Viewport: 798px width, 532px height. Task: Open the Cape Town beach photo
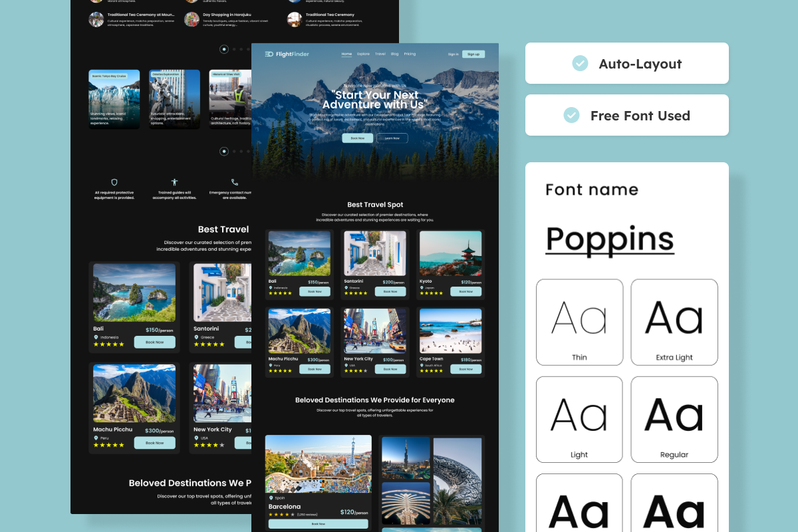[451, 331]
